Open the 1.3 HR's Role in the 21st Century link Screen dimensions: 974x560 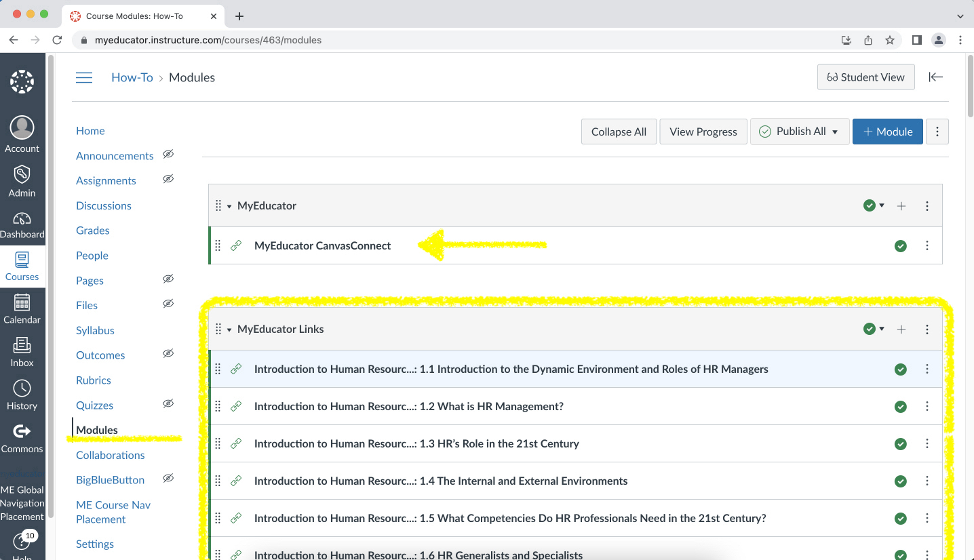click(416, 443)
